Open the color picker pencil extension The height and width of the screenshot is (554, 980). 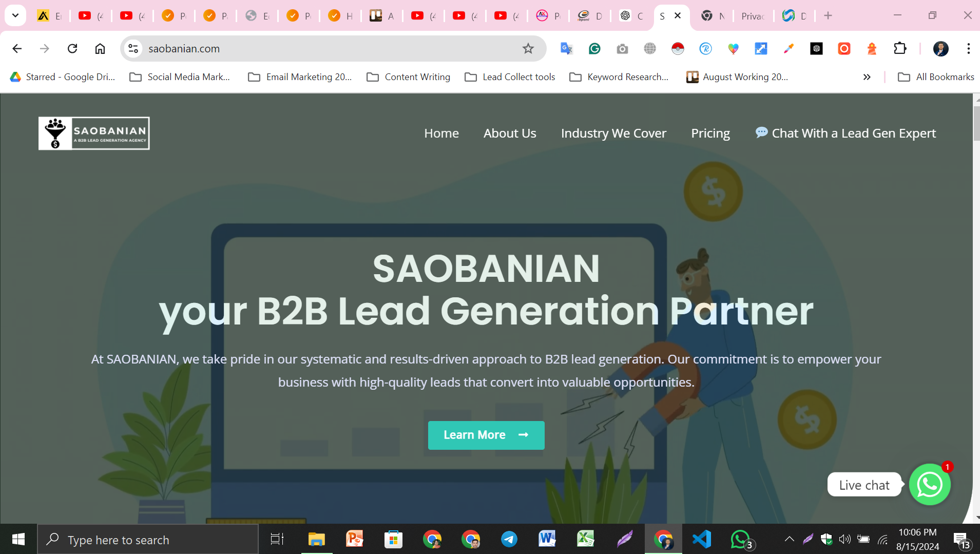(x=789, y=48)
